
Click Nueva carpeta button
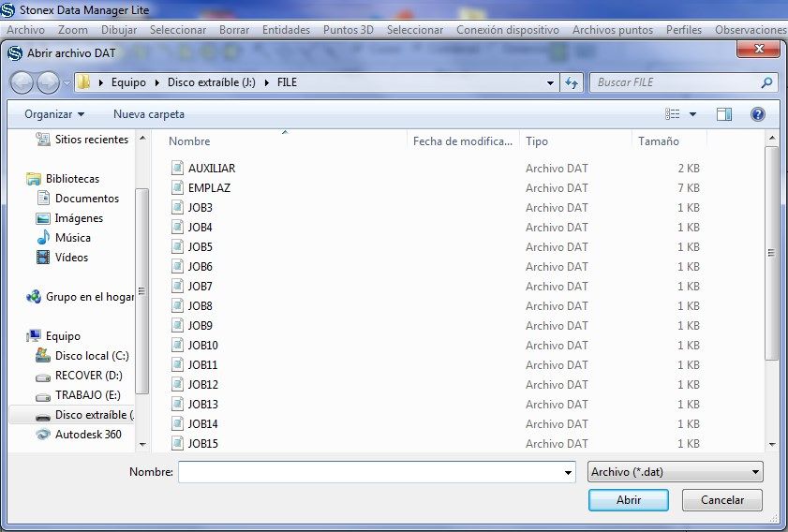pos(149,114)
